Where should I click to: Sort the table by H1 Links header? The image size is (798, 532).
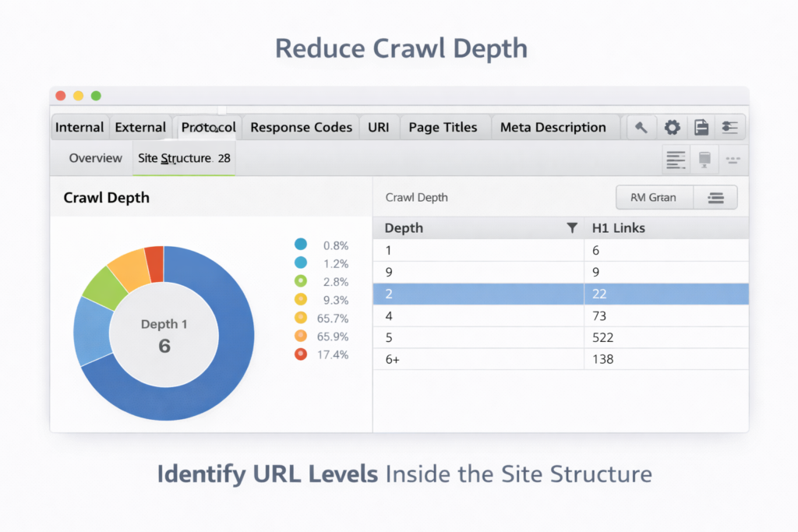coord(616,227)
